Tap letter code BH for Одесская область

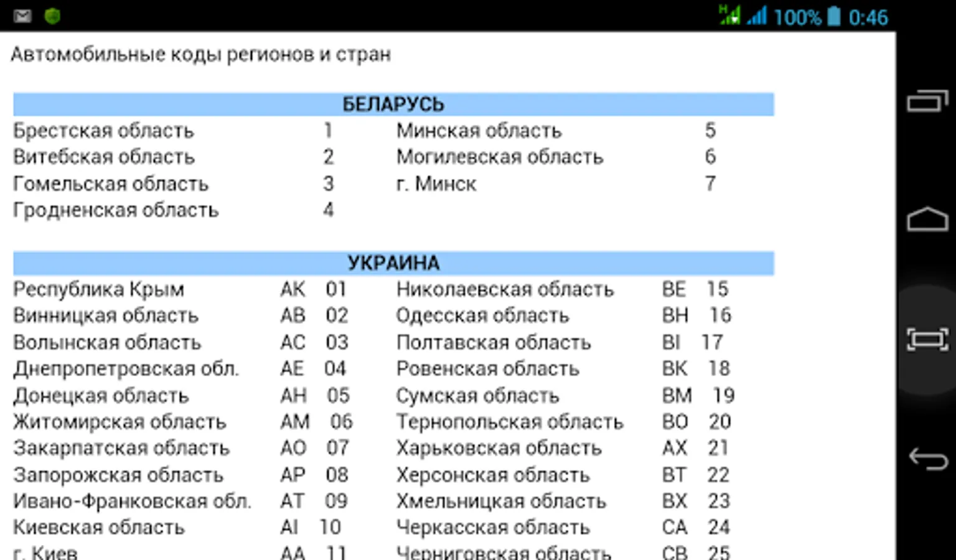tap(675, 315)
